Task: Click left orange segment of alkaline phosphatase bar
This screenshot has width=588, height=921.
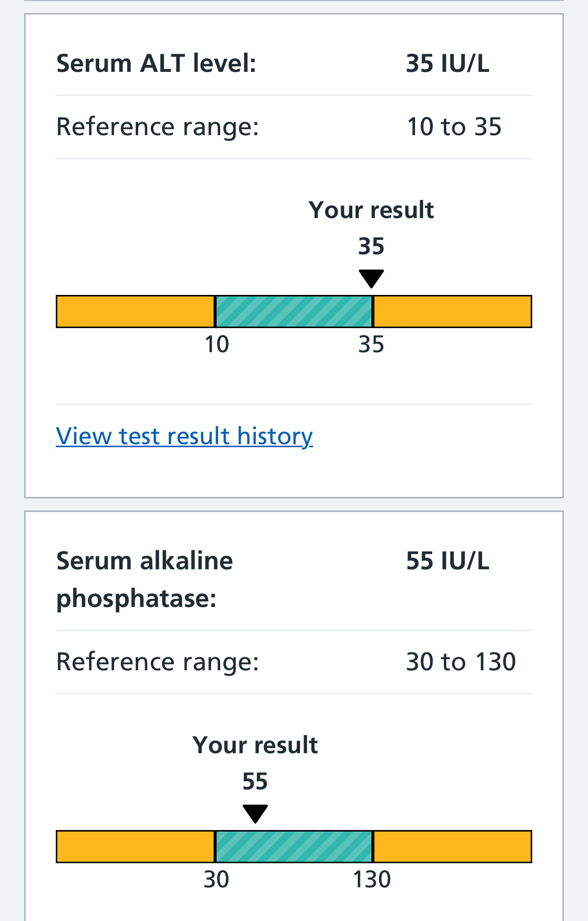Action: coord(135,847)
